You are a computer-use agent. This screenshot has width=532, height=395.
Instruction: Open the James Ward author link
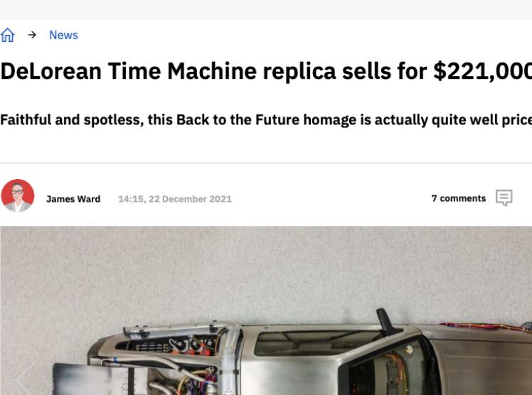click(x=73, y=199)
